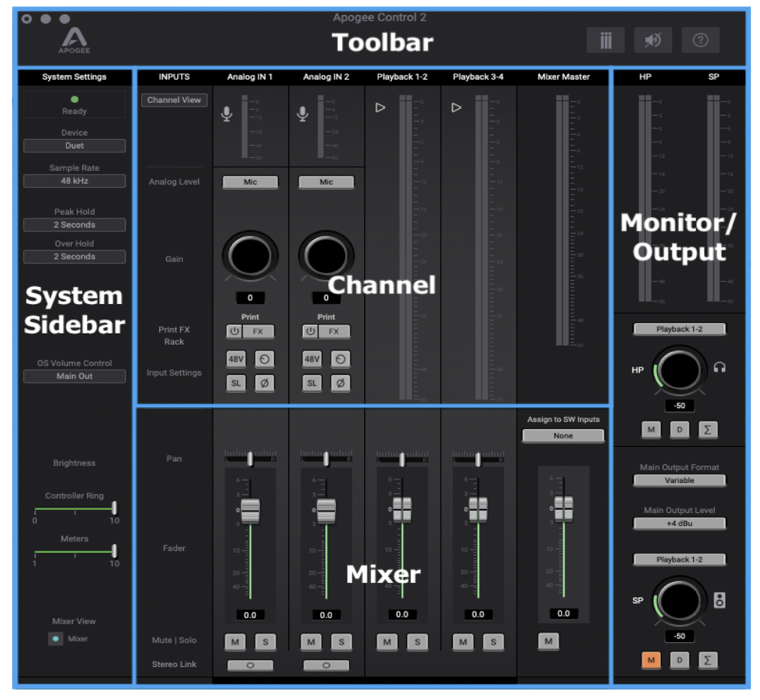760x700 pixels.
Task: Click Sum to mono on SP output
Action: tap(707, 659)
